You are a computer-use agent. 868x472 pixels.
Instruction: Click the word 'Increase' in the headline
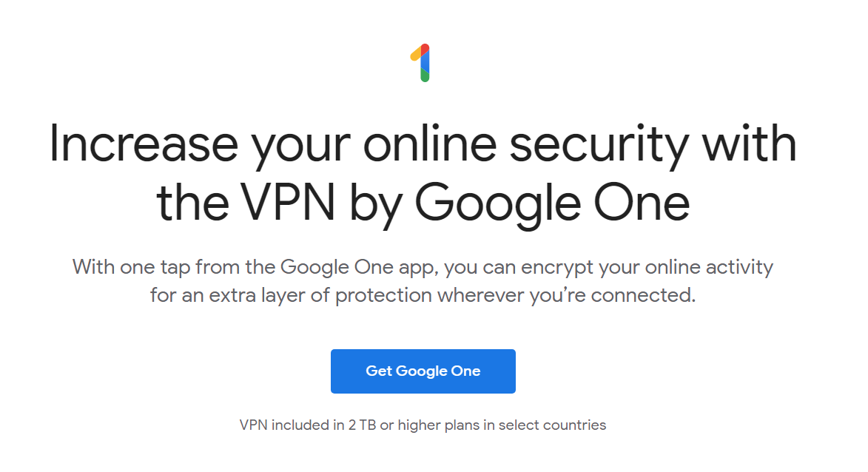tap(144, 144)
